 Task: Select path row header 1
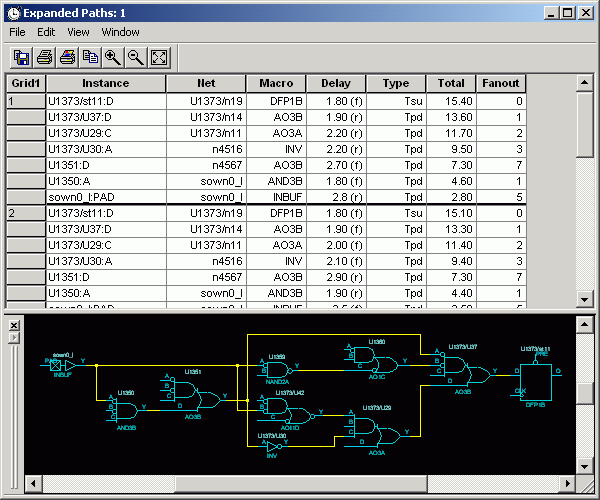26,101
